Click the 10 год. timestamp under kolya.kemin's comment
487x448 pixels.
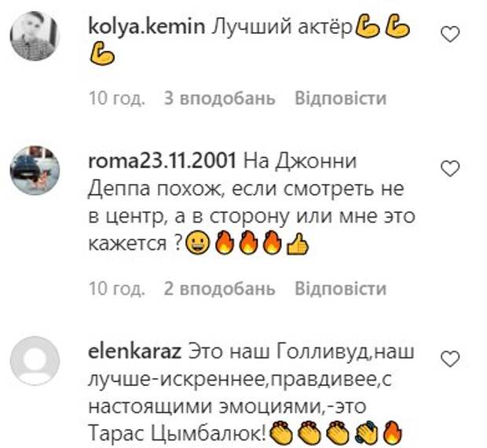(x=117, y=98)
